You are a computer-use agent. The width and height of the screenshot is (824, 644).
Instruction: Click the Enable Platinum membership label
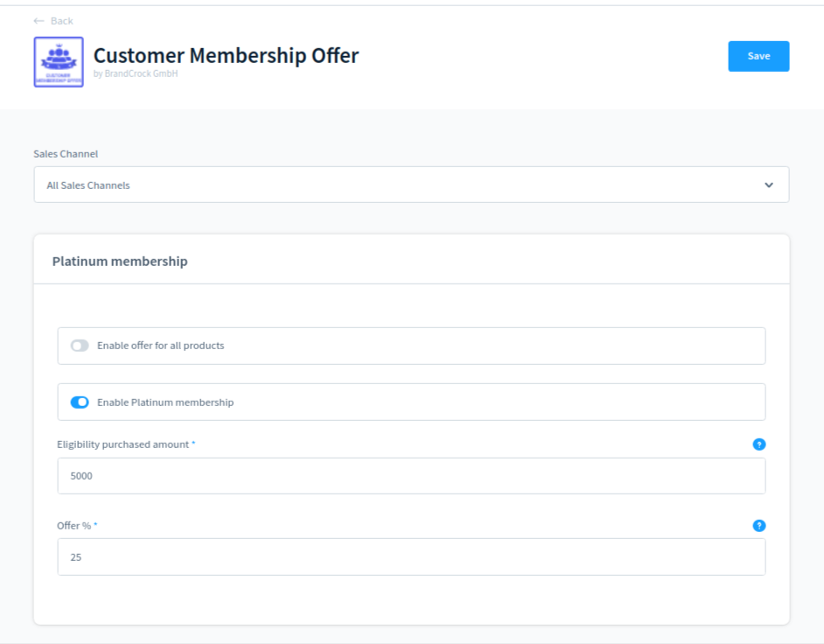(165, 402)
